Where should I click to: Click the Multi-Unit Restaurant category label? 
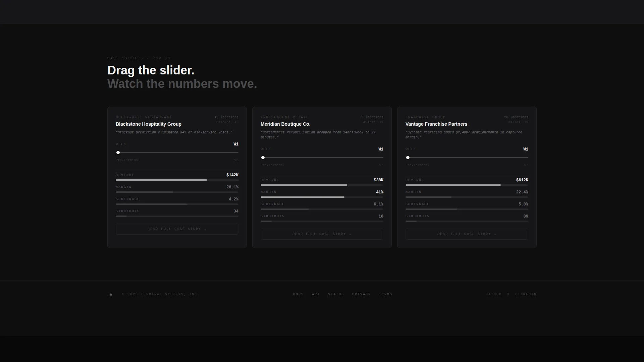pos(144,117)
